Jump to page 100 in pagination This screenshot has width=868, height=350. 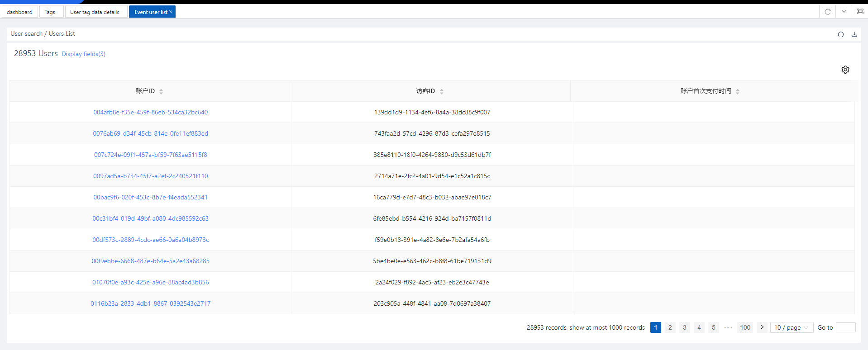pos(745,327)
